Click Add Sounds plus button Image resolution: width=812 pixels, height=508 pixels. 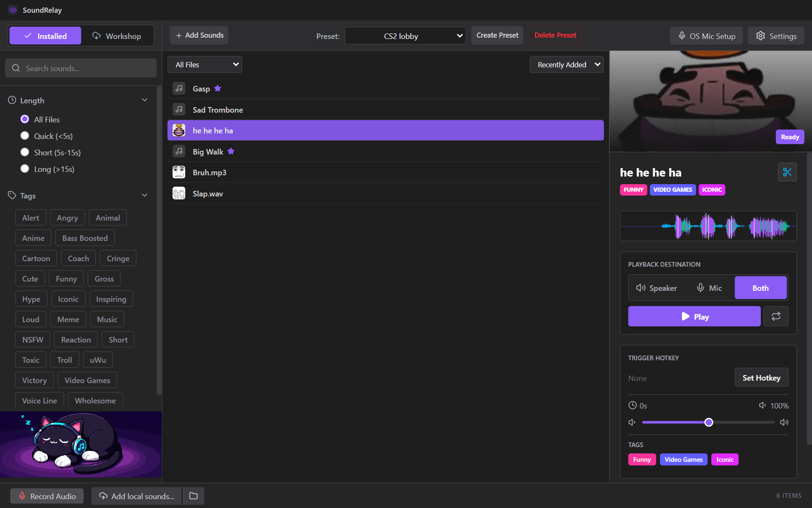[199, 35]
